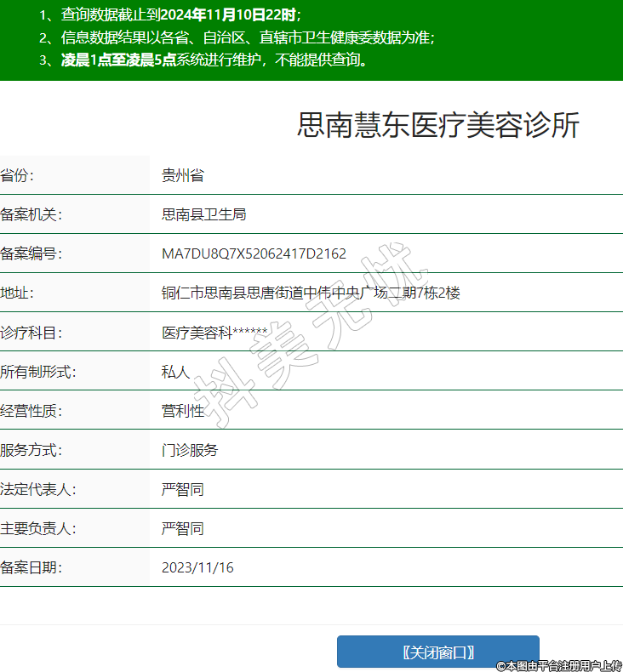
Task: Click the notice about 凌晨1点至凌晨5点 maintenance
Action: point(203,60)
